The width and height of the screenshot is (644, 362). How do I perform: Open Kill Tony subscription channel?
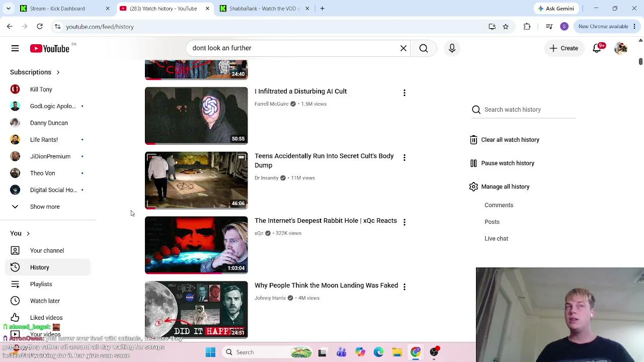pyautogui.click(x=48, y=89)
